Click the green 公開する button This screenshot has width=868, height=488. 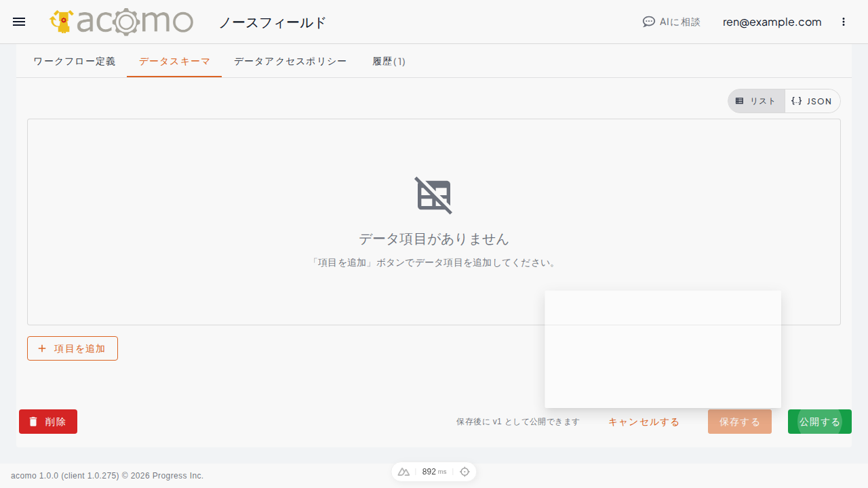point(820,422)
